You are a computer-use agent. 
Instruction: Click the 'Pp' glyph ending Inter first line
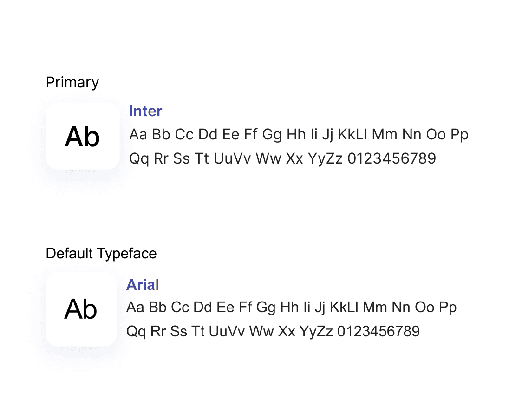[459, 135]
